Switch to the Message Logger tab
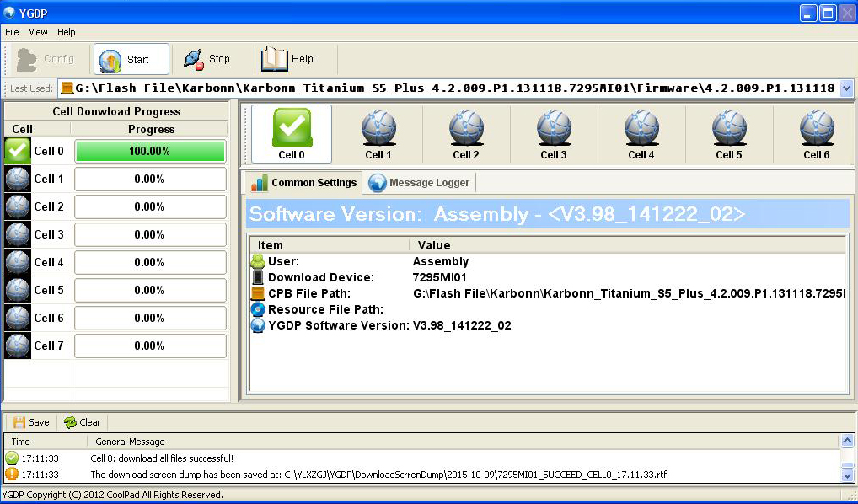The height and width of the screenshot is (504, 858). 419,182
